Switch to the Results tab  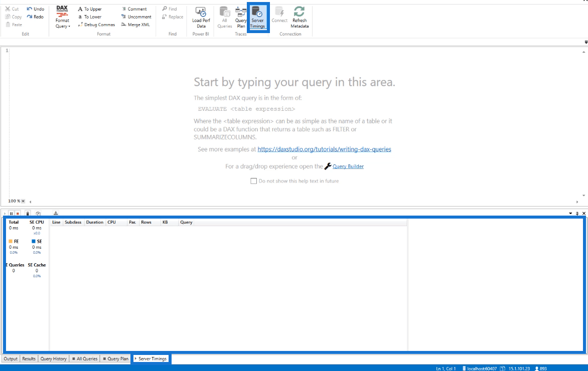29,358
